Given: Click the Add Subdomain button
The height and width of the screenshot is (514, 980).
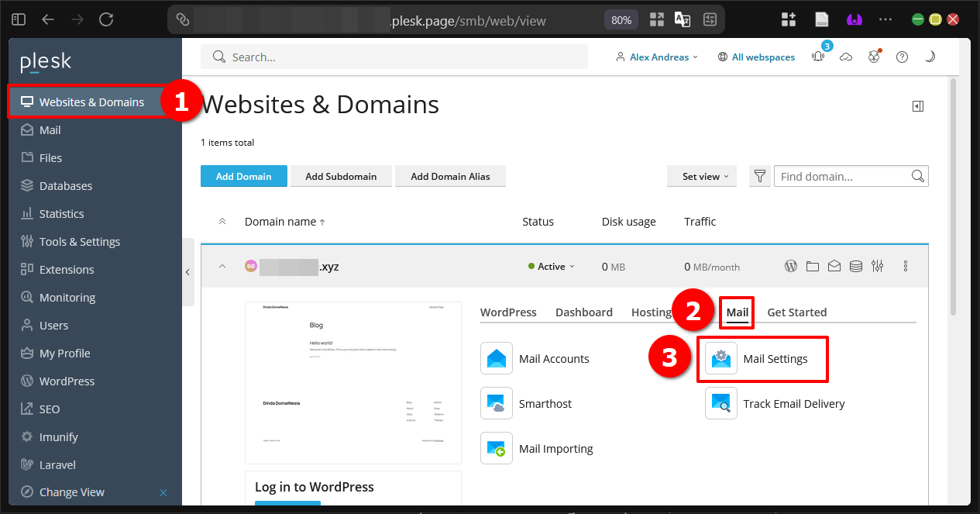Looking at the screenshot, I should pyautogui.click(x=341, y=176).
